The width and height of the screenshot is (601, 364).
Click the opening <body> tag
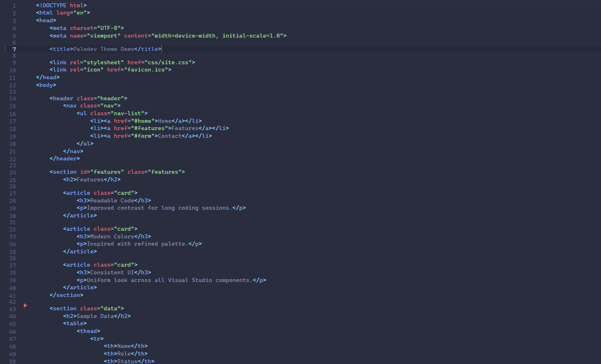[x=46, y=85]
